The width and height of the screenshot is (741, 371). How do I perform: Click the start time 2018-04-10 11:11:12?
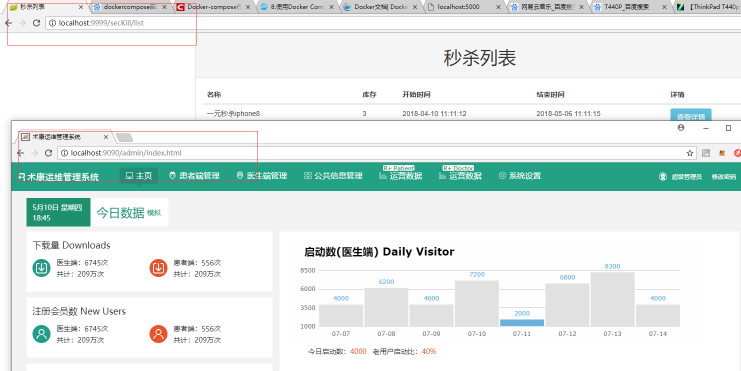click(434, 113)
